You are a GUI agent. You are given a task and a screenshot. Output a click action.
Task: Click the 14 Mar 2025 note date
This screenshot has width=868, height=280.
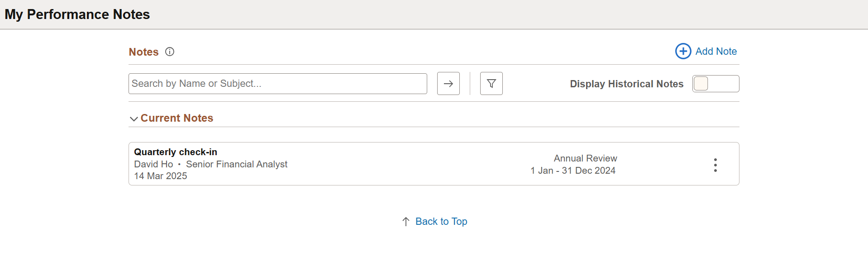click(161, 176)
